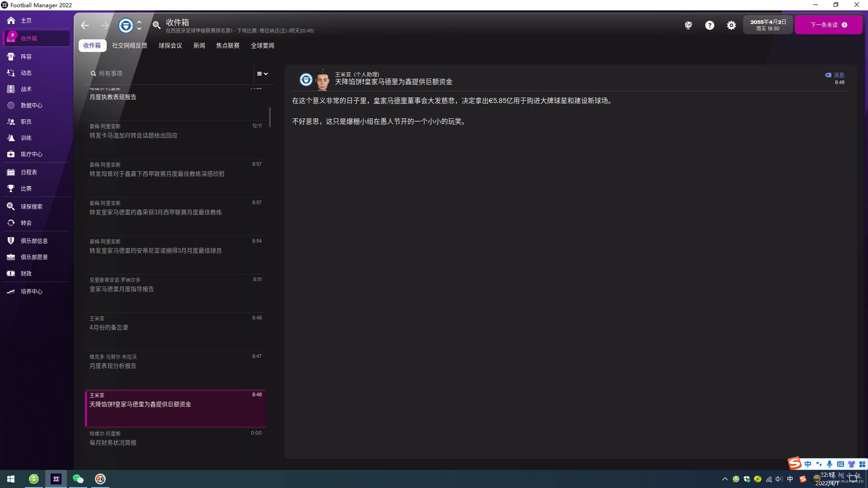The height and width of the screenshot is (488, 868).
Task: Switch to the 新闻 tab
Action: click(199, 46)
